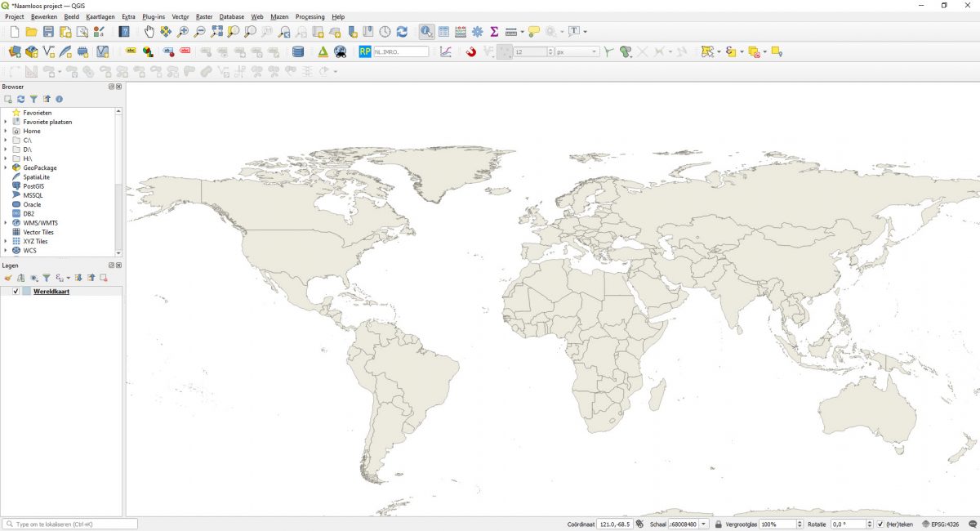This screenshot has width=980, height=531.
Task: Expand the XYZ Tiles node
Action: pos(7,241)
